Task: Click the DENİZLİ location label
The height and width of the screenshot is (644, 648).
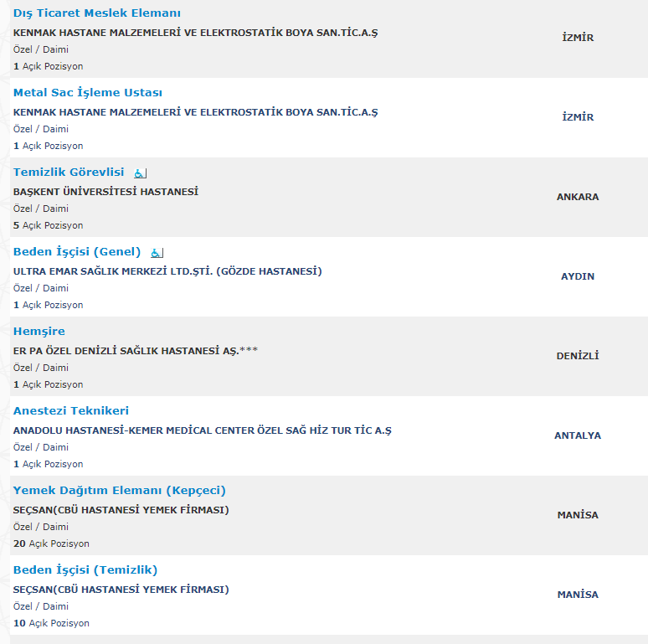Action: (x=578, y=356)
